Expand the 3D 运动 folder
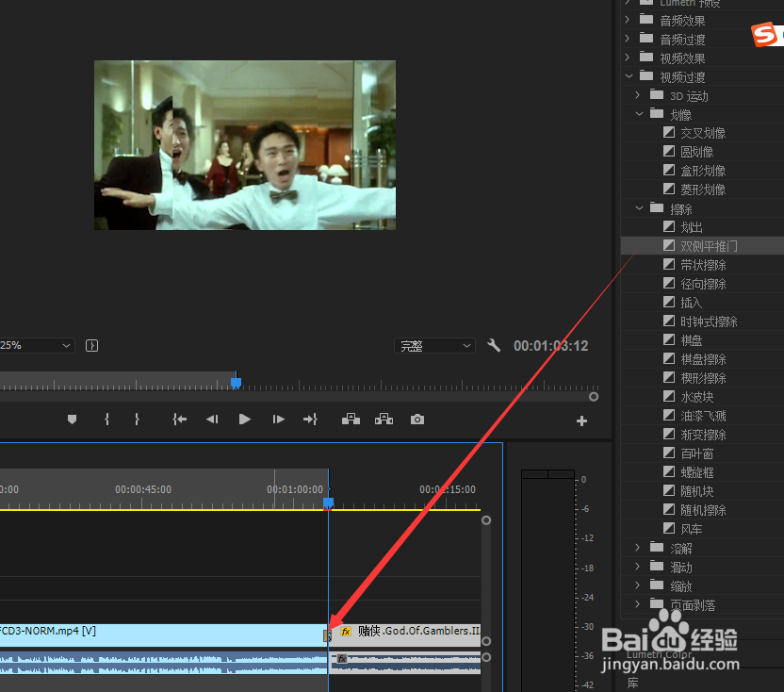Screen dimensions: 784x692 (638, 94)
